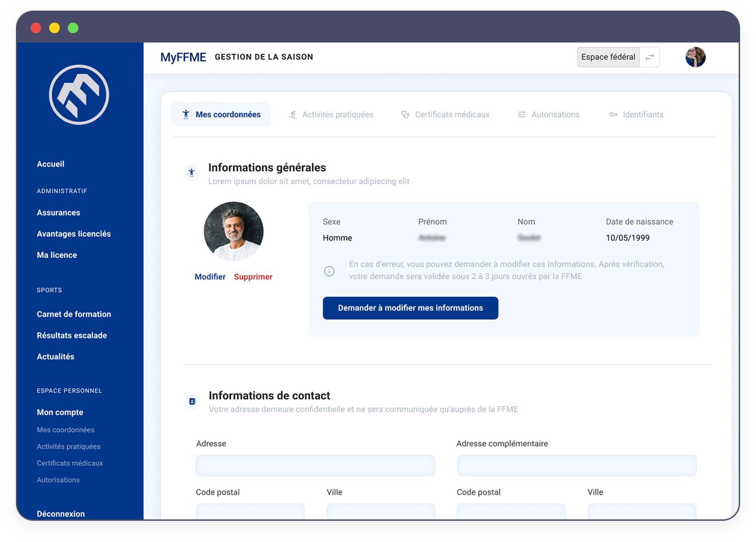Viewport: 756px width, 542px height.
Task: Click the key icon on Identifiants tab
Action: [x=613, y=115]
